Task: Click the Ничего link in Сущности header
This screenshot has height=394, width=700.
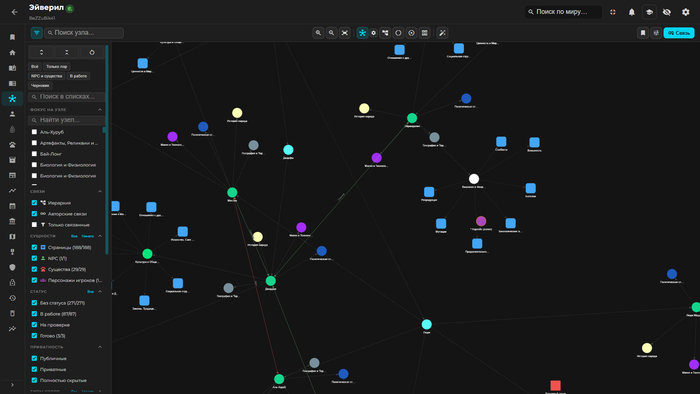Action: point(88,236)
